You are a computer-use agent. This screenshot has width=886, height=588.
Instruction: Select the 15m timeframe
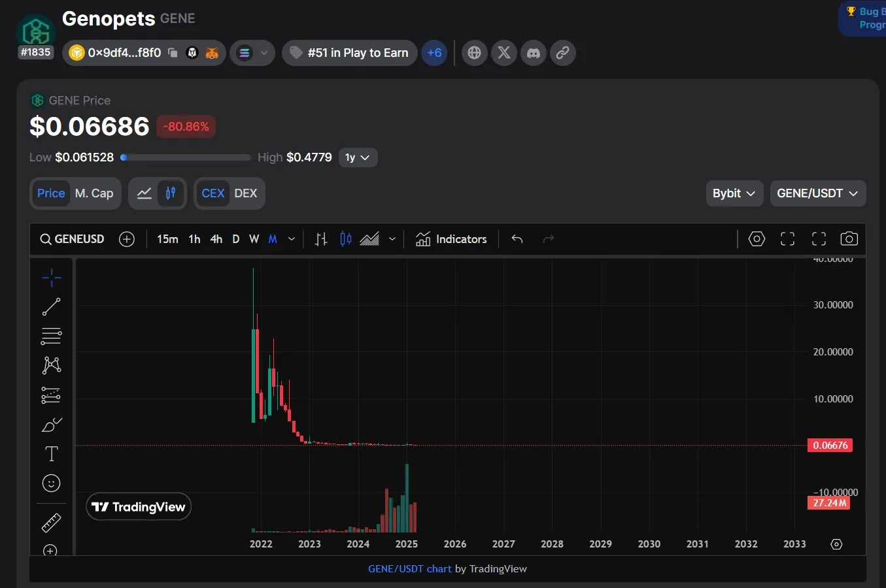click(167, 239)
